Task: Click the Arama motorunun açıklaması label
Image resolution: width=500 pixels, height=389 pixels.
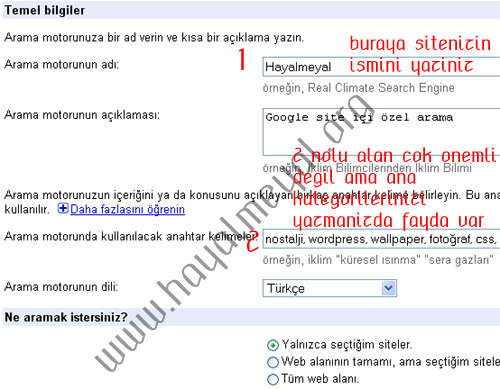Action: (82, 115)
